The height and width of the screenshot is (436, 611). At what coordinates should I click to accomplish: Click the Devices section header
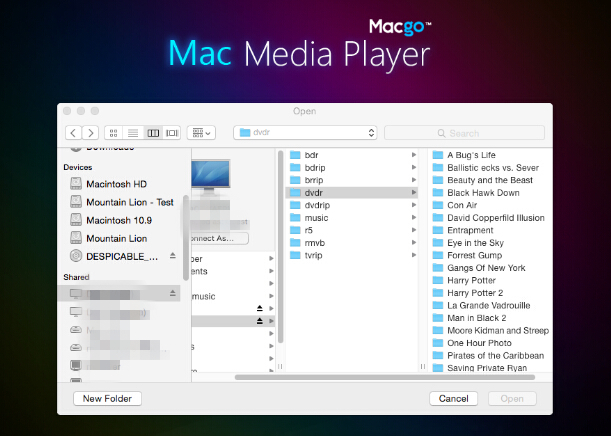78,167
